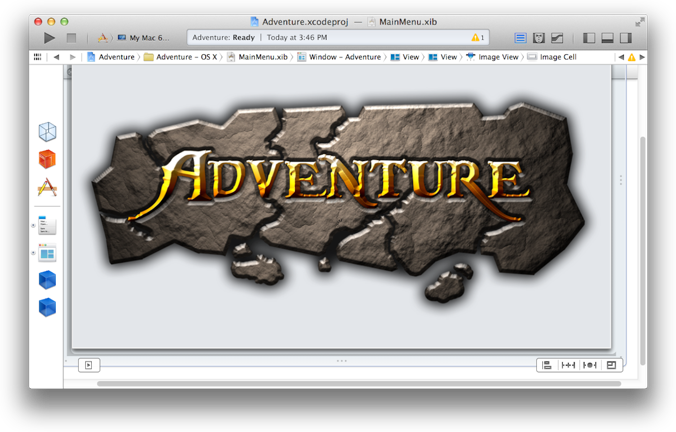
Task: Select My Mac 64-bit destination
Action: pyautogui.click(x=144, y=38)
